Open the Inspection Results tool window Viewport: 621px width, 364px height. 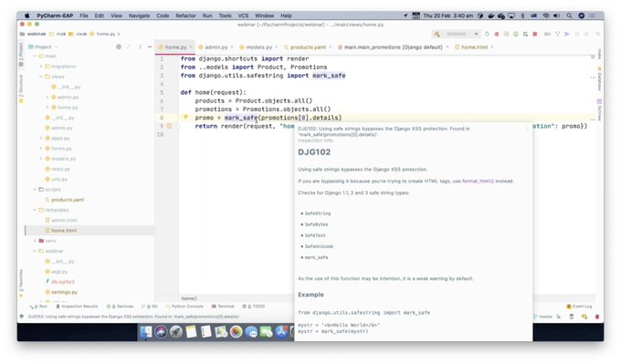click(x=77, y=307)
